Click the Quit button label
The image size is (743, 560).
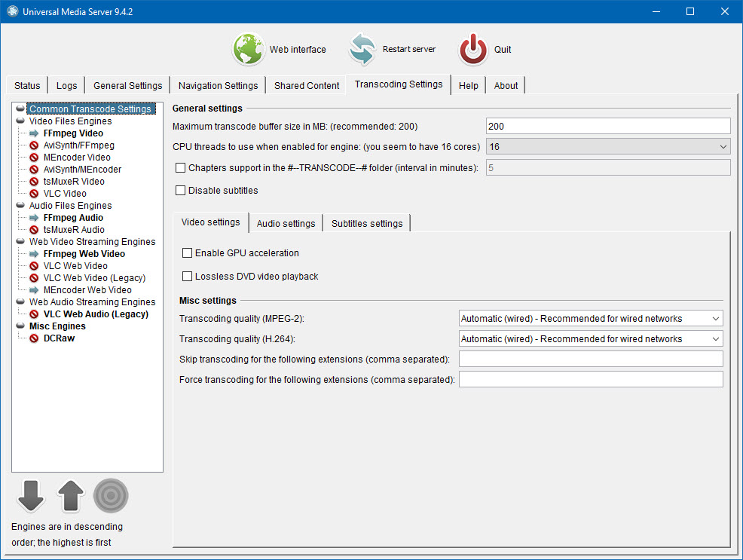coord(503,49)
